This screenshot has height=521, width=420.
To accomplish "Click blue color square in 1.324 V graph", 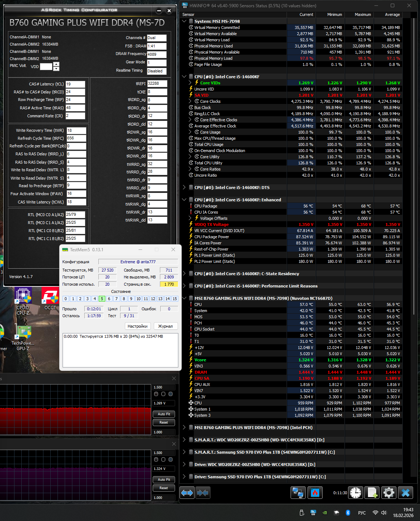I will coord(171,459).
